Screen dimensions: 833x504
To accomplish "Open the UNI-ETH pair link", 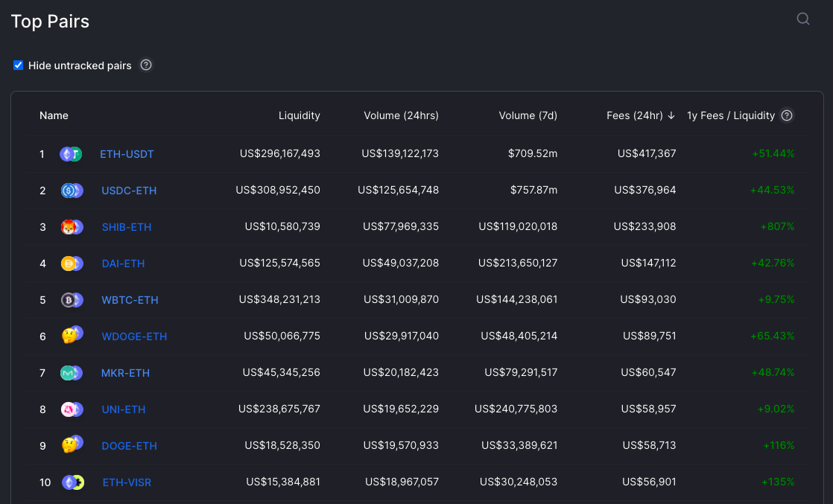I will [x=123, y=409].
